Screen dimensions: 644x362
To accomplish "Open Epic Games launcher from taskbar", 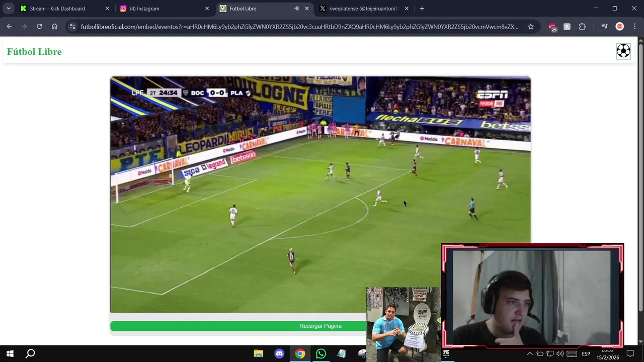I will coord(446,354).
